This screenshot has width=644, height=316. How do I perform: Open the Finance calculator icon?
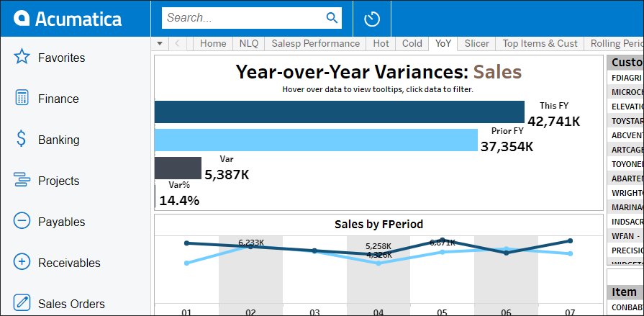pos(22,99)
